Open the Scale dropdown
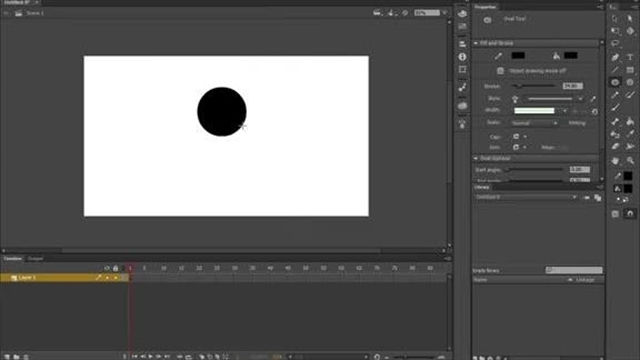Image resolution: width=640 pixels, height=360 pixels. click(x=534, y=123)
